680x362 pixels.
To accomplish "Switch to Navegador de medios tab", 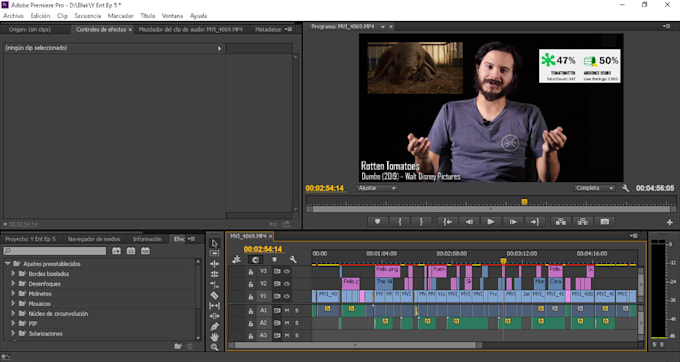I will click(x=94, y=239).
